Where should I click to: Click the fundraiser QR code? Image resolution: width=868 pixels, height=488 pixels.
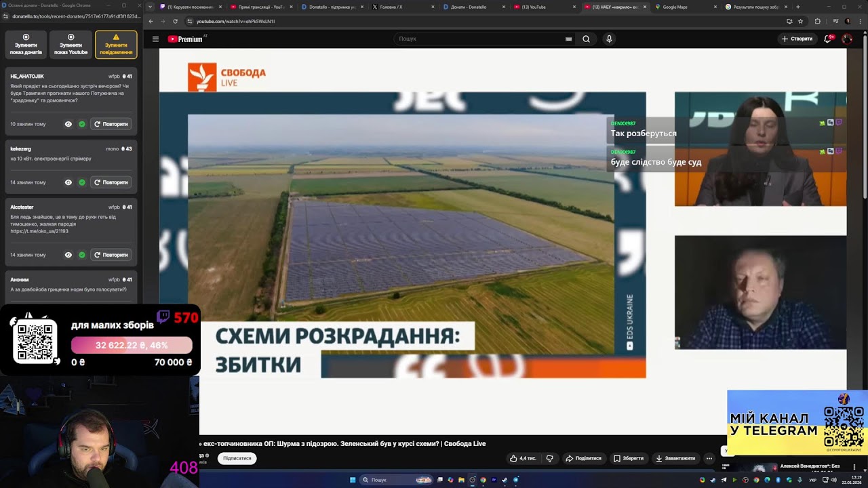(35, 342)
